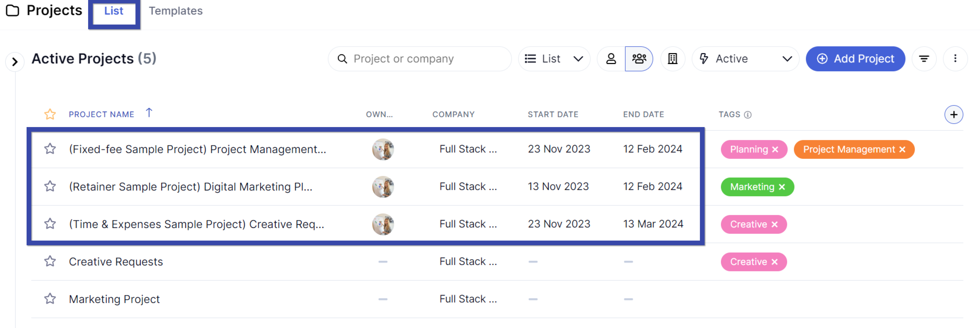Click the green Marketing tag
The width and height of the screenshot is (980, 328).
coord(757,187)
